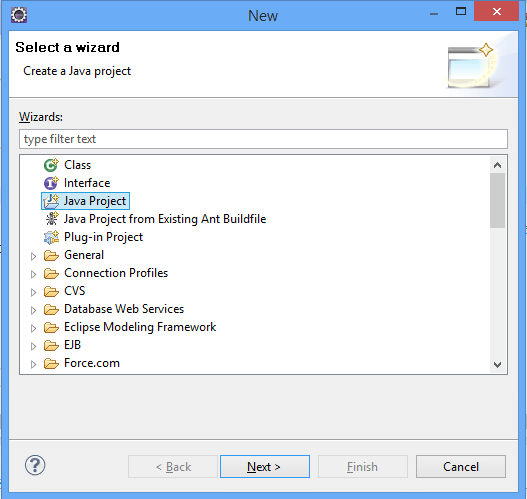The height and width of the screenshot is (499, 527).
Task: Click the Eclipse icon in title bar
Action: [x=19, y=15]
